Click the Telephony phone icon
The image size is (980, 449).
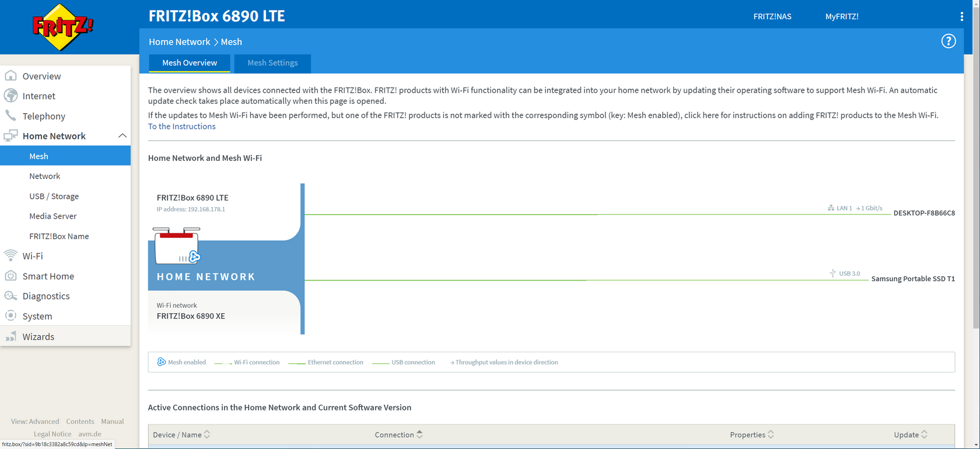[10, 115]
